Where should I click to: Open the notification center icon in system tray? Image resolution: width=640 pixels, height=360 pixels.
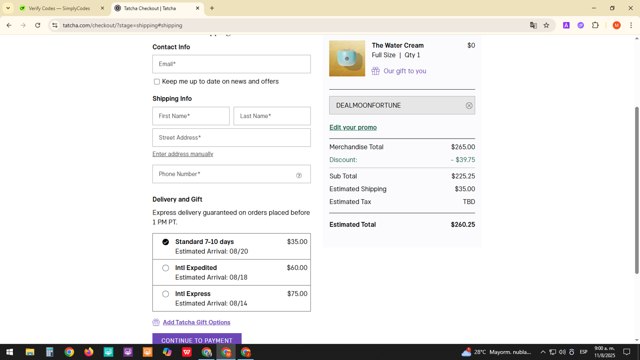pos(627,352)
